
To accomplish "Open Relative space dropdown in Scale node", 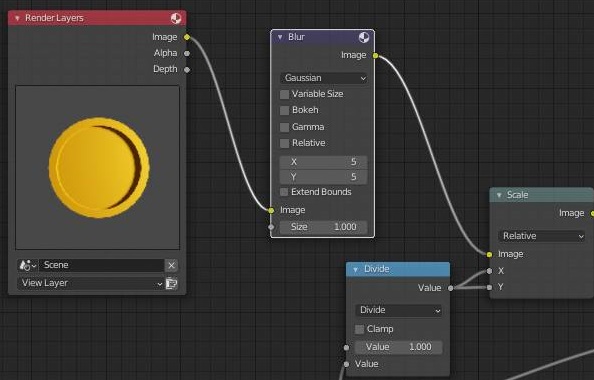I will (x=542, y=236).
